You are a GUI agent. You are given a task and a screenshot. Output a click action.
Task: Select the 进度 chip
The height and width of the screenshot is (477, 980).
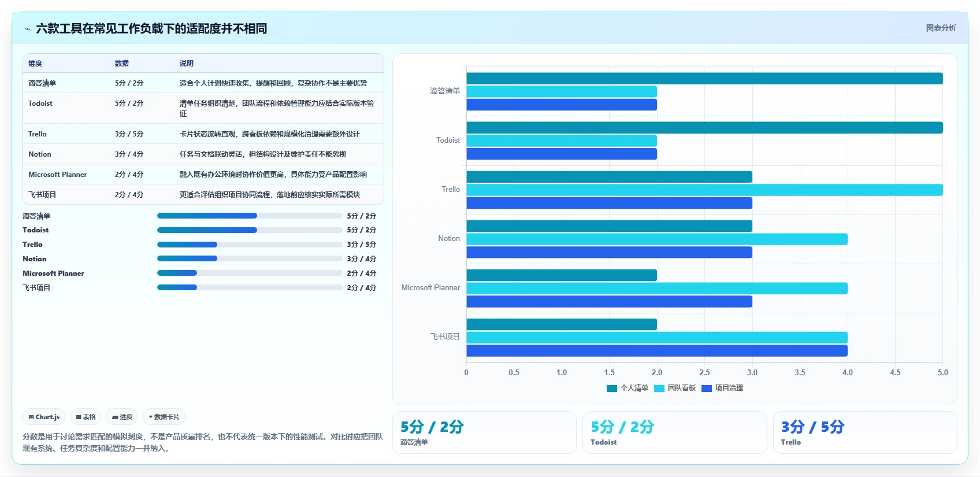click(122, 417)
